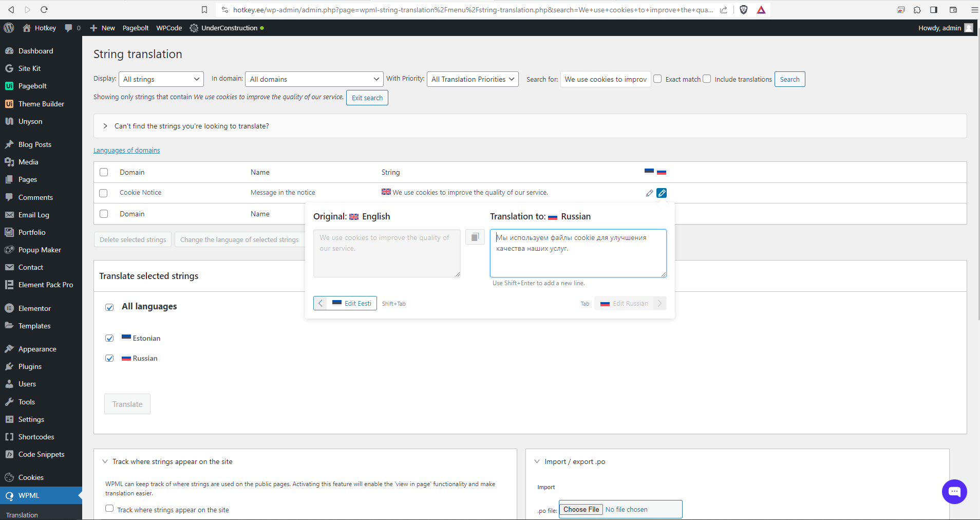
Task: Open Howdy, admin account menu
Action: [945, 28]
